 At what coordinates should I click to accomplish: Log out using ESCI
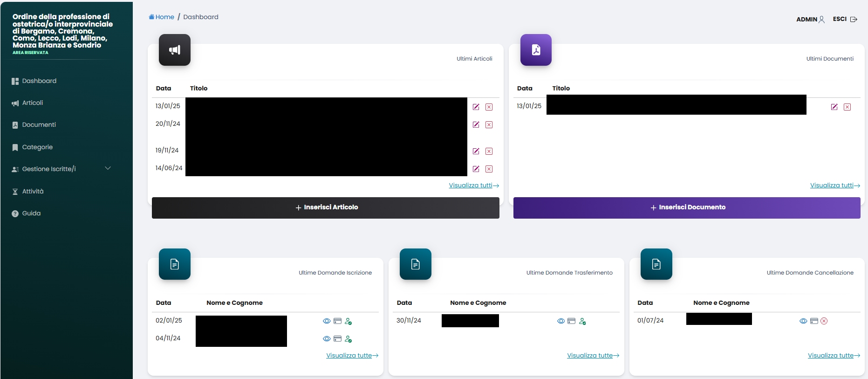(x=844, y=19)
